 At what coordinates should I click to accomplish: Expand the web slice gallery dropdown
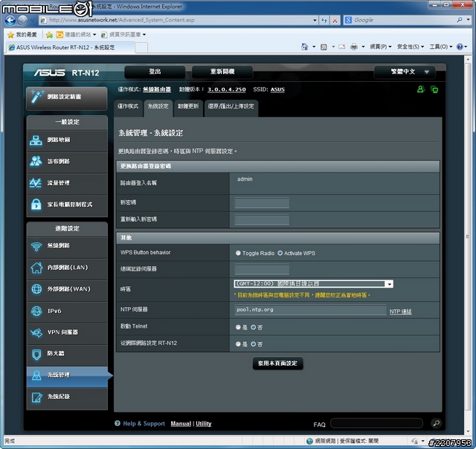click(x=144, y=35)
